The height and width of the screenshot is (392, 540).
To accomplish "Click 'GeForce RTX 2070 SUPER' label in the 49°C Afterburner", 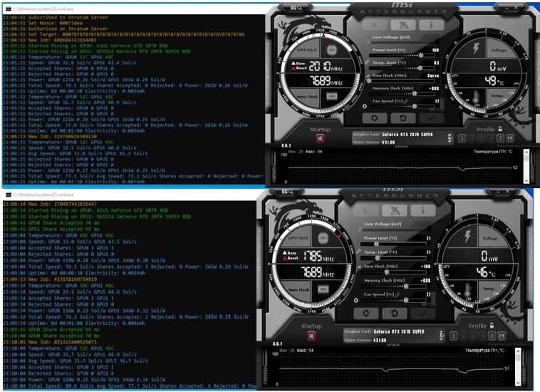I will tap(407, 135).
